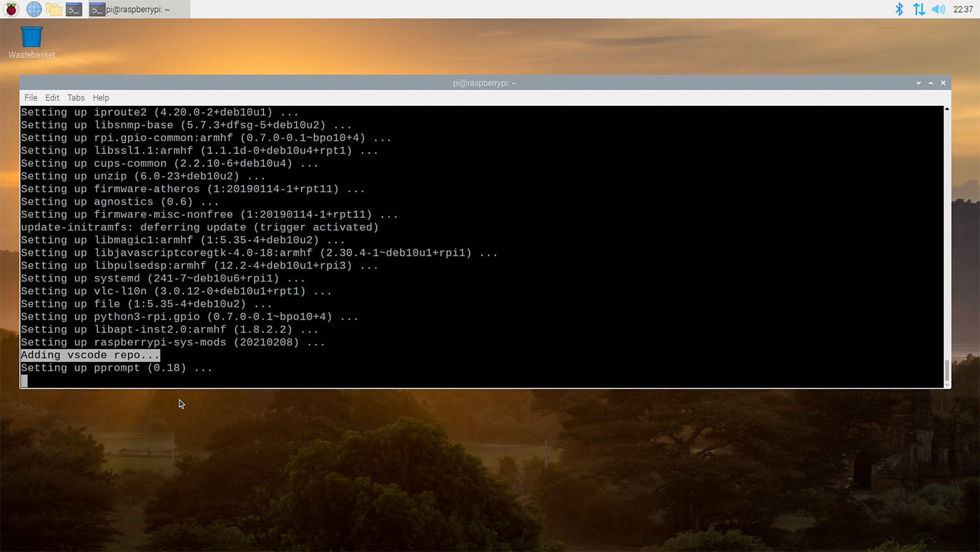Click 'Setting up rpi.gpio-common:armhf' line
Viewport: 980px width, 552px height.
(x=206, y=137)
